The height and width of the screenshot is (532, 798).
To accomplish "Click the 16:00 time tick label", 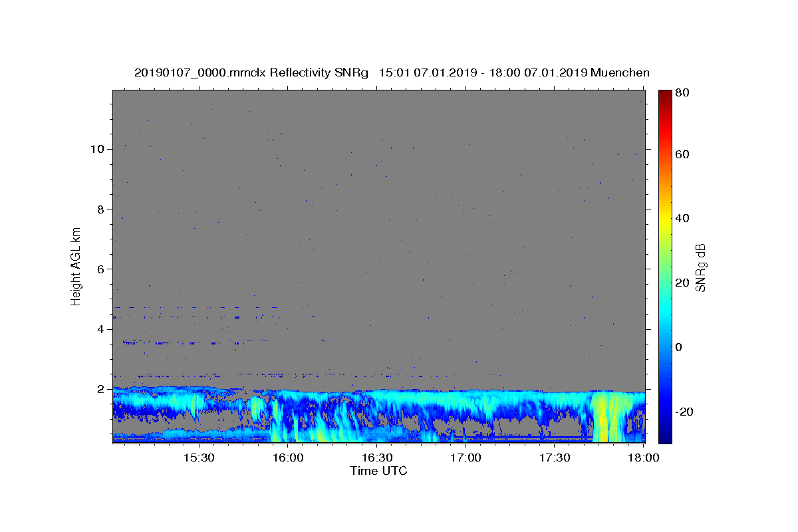I will coord(287,458).
